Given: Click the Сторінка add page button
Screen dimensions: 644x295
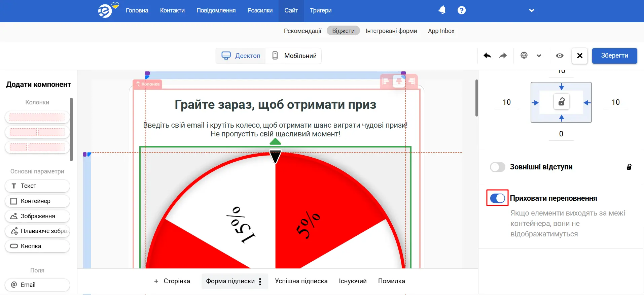Looking at the screenshot, I should pos(172,281).
